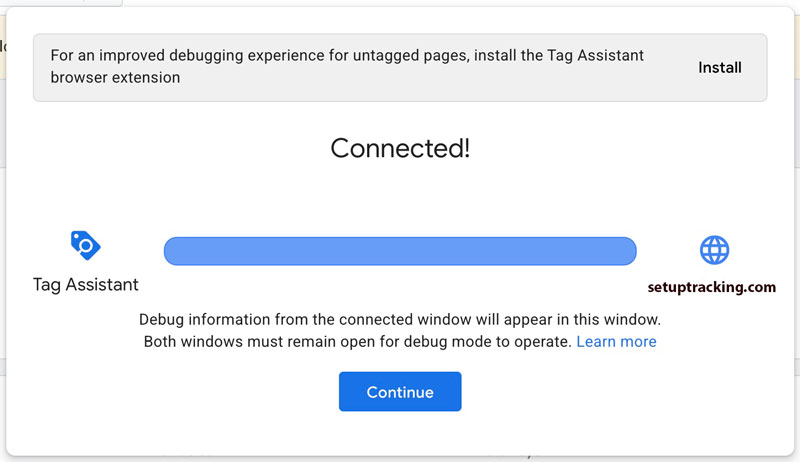Image resolution: width=800 pixels, height=462 pixels.
Task: Click the "Debug information from the connected window" sentence
Action: click(300, 320)
